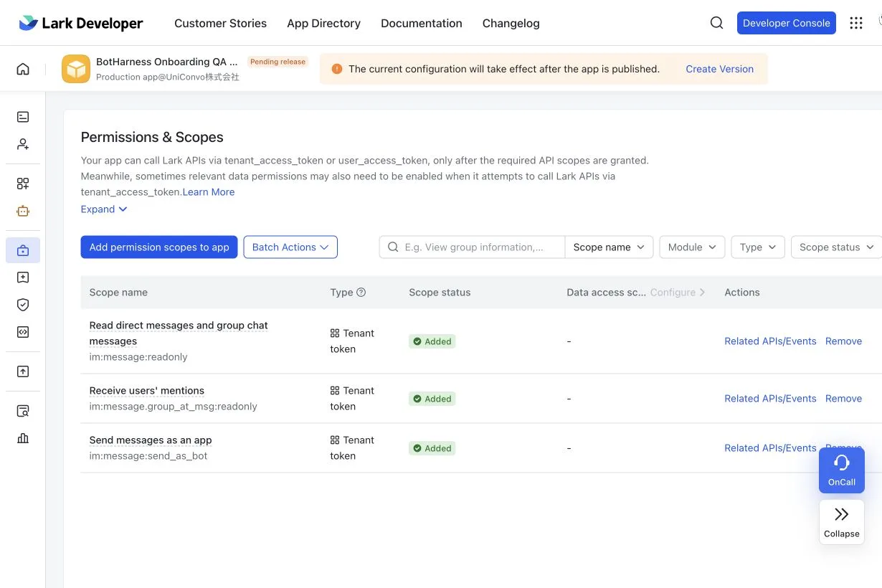882x588 pixels.
Task: Select the Permissions & Scopes briefcase icon
Action: point(23,250)
